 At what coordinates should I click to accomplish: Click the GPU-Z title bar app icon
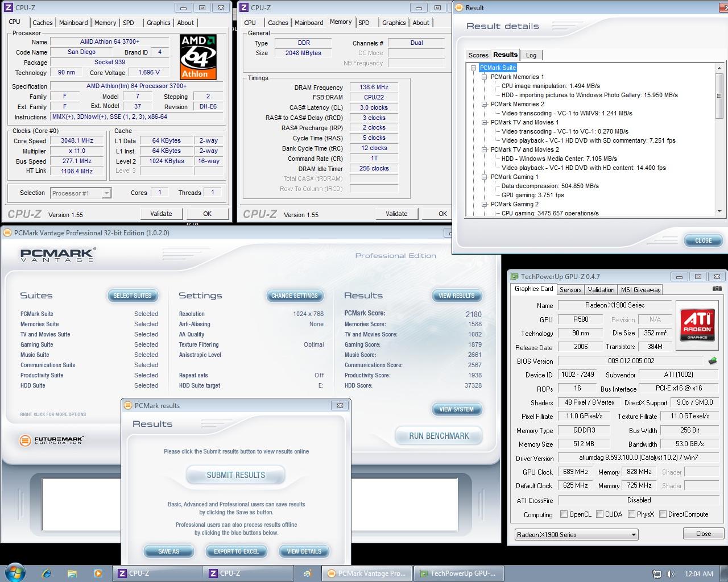click(x=514, y=277)
